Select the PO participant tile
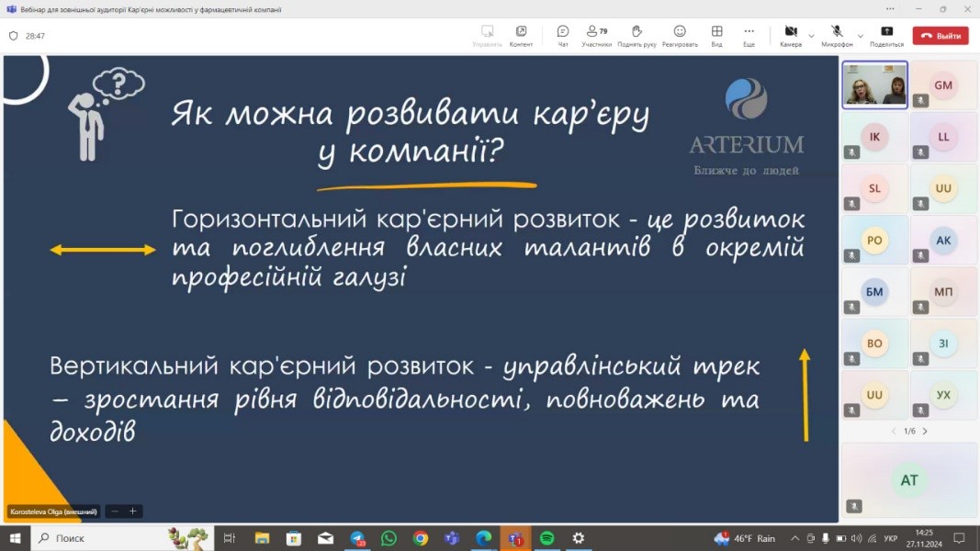Screen dimensions: 980x551 click(x=874, y=240)
